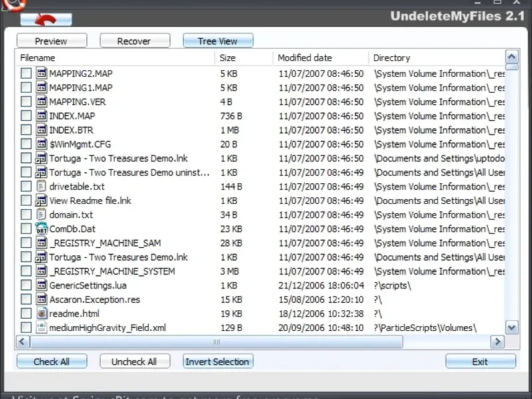
Task: Click the $WinMgmt.CFG file icon
Action: (41, 144)
